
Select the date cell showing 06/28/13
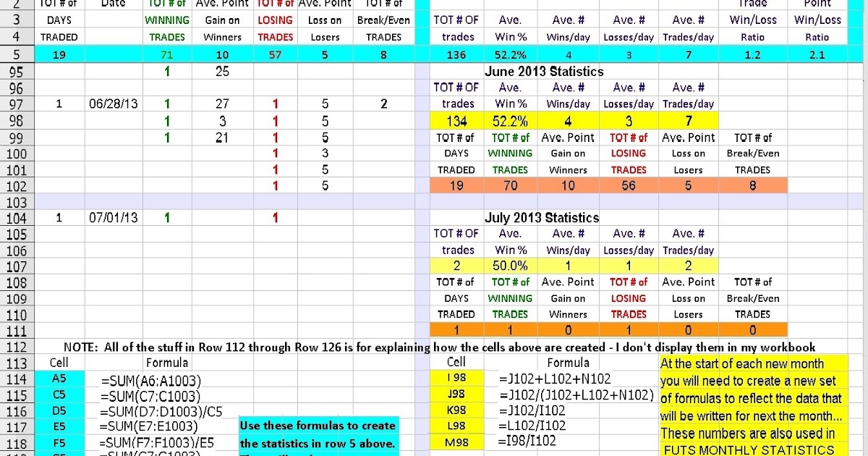tap(113, 103)
